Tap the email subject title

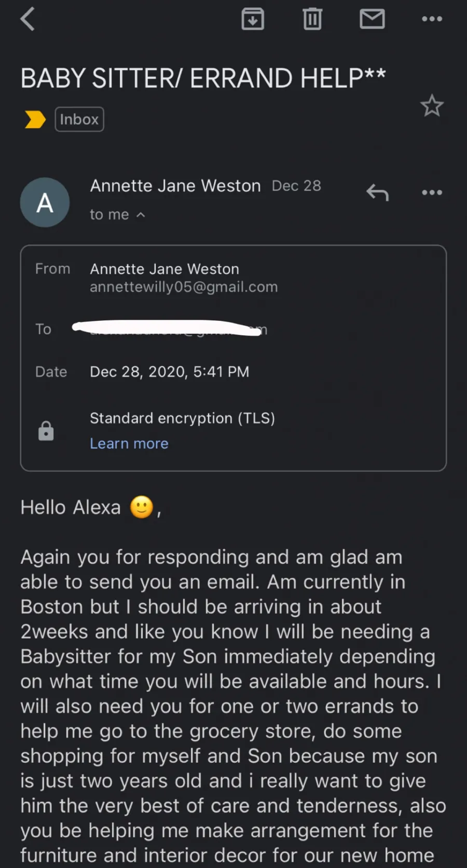pos(203,78)
